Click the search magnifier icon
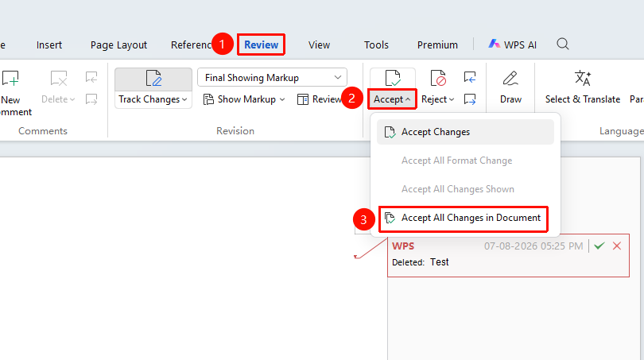 [x=563, y=44]
